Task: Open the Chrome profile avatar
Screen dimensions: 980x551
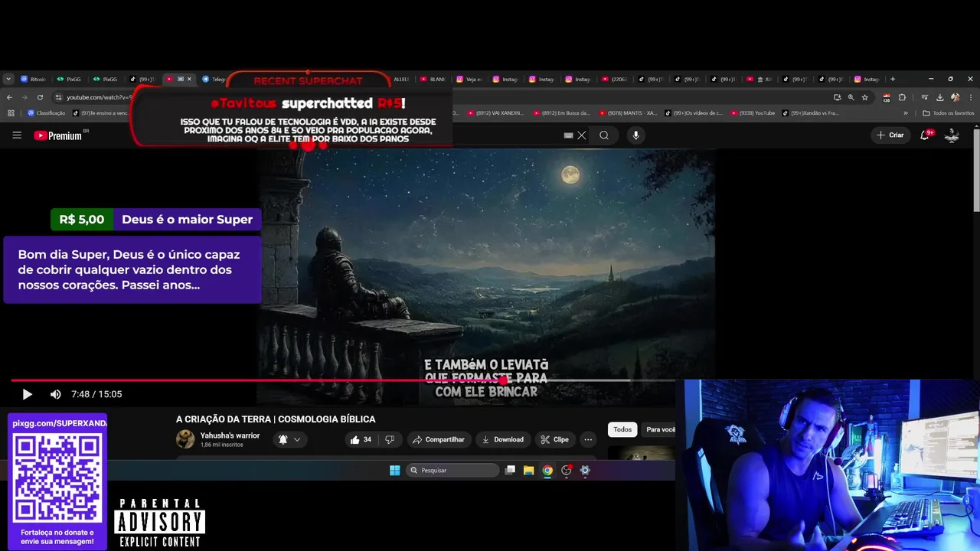Action: 955,97
